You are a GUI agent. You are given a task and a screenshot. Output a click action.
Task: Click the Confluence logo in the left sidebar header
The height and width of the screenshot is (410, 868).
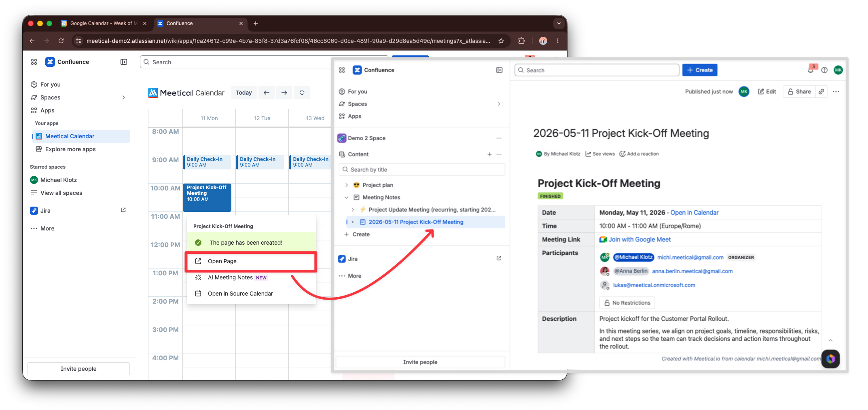coord(50,62)
